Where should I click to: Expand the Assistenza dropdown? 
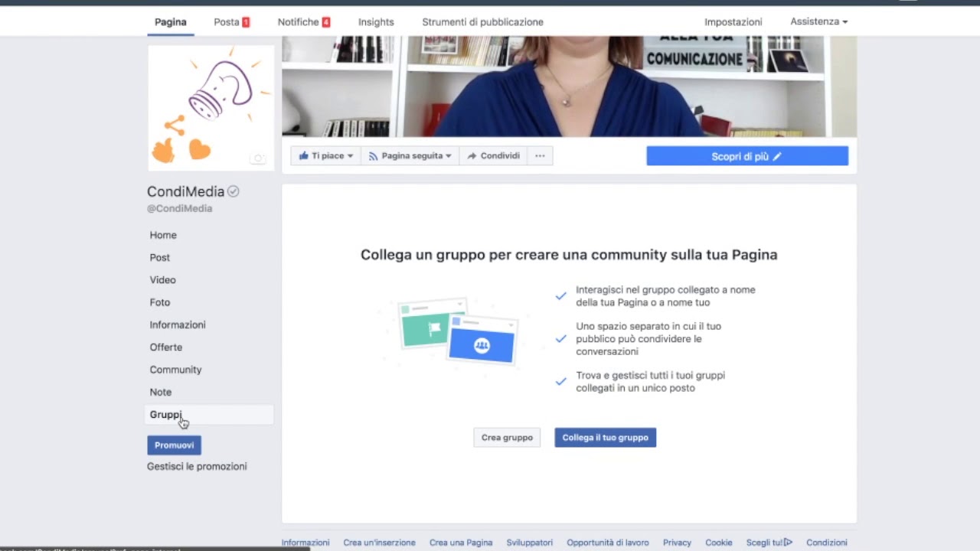818,21
